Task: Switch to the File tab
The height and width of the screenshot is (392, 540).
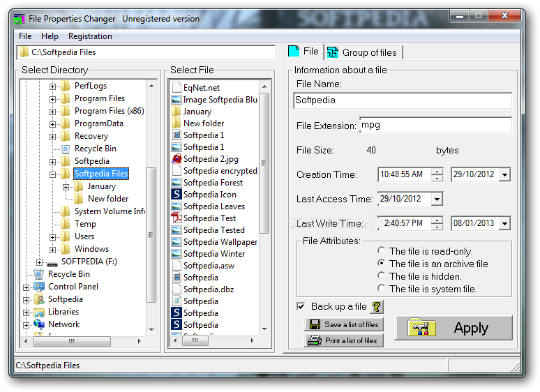Action: pos(304,52)
